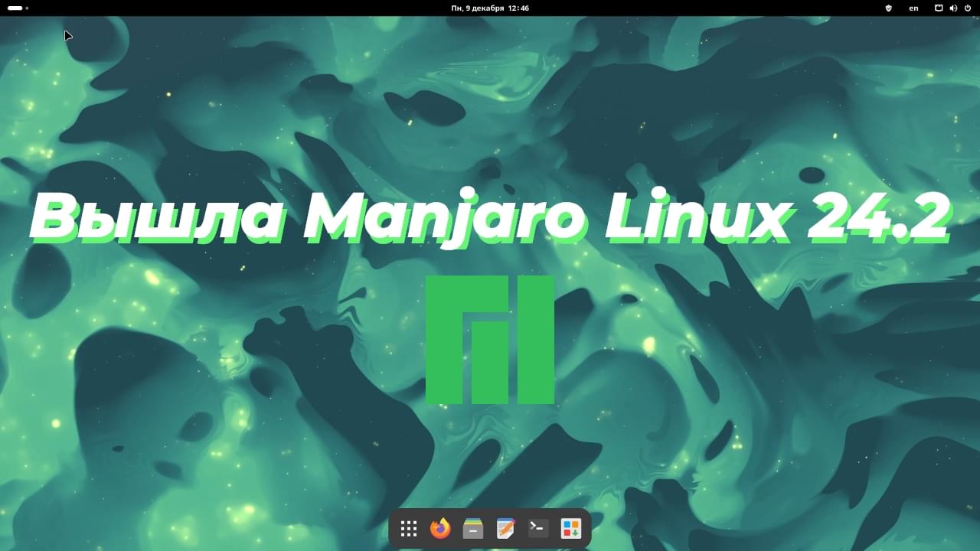Open the Software store dock icon
980x551 pixels.
tap(571, 529)
